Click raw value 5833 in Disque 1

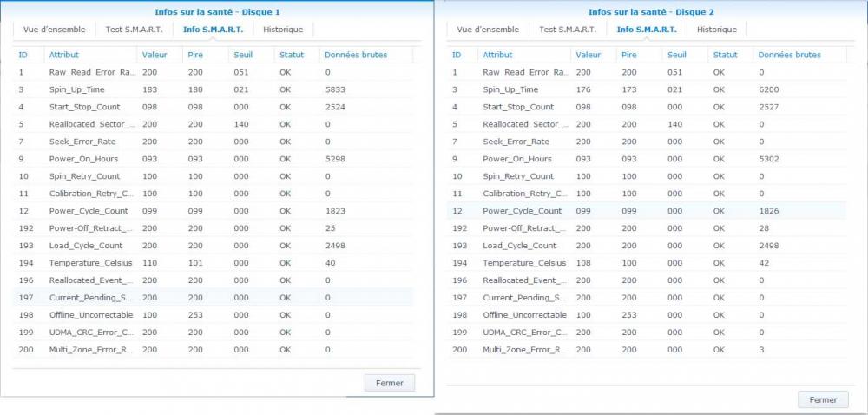tap(335, 89)
